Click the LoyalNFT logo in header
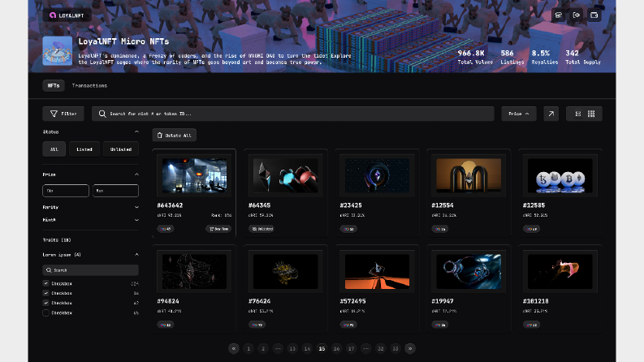This screenshot has width=644, height=362. [x=67, y=15]
